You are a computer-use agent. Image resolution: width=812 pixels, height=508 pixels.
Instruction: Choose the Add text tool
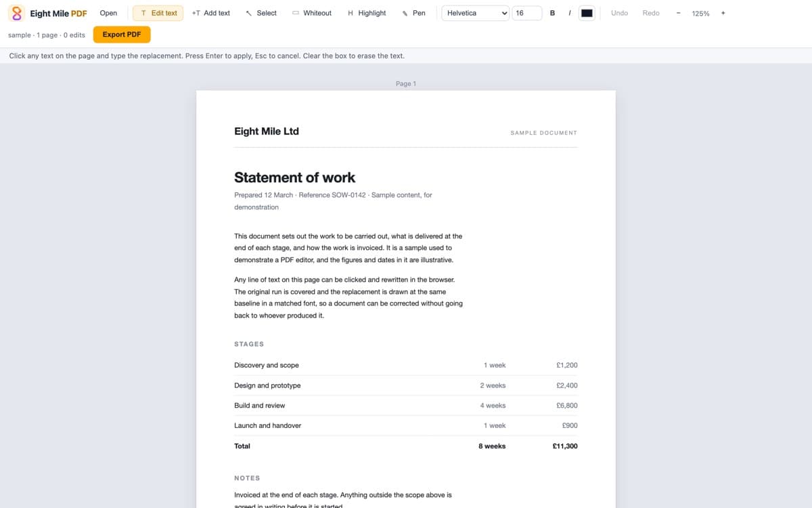coord(210,13)
